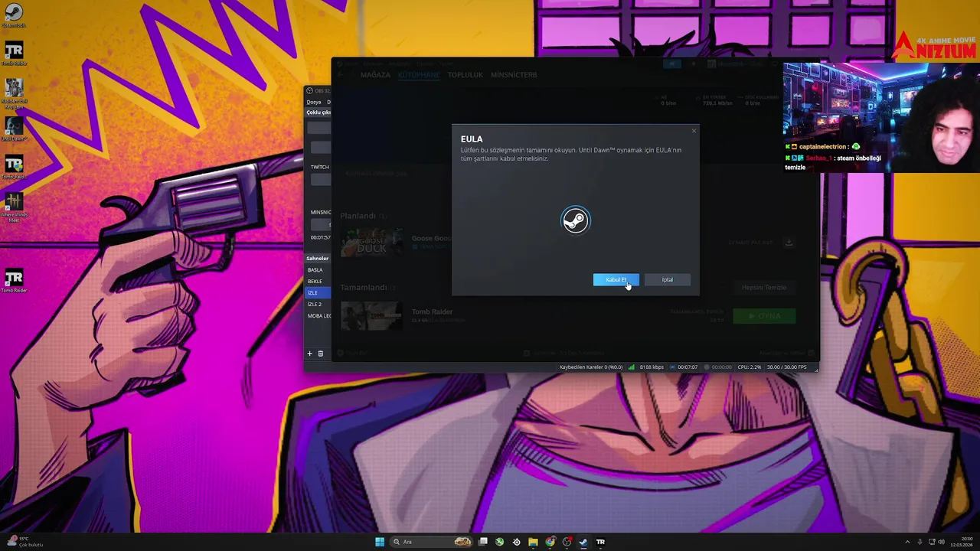The width and height of the screenshot is (980, 551).
Task: Open Dosya menu in OBS
Action: pyautogui.click(x=314, y=102)
